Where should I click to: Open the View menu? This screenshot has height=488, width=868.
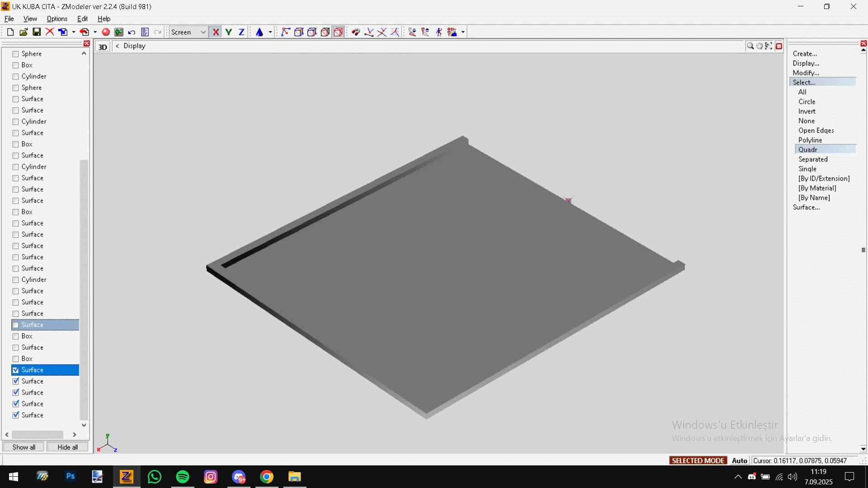30,19
